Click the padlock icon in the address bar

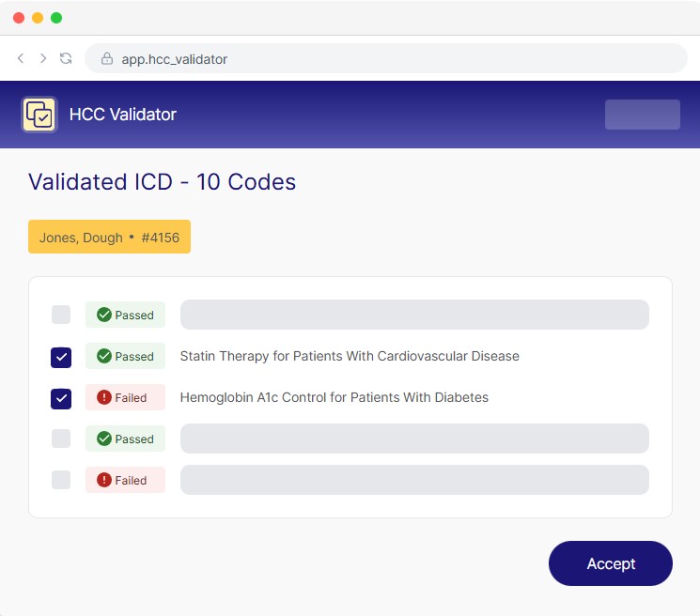tap(107, 59)
